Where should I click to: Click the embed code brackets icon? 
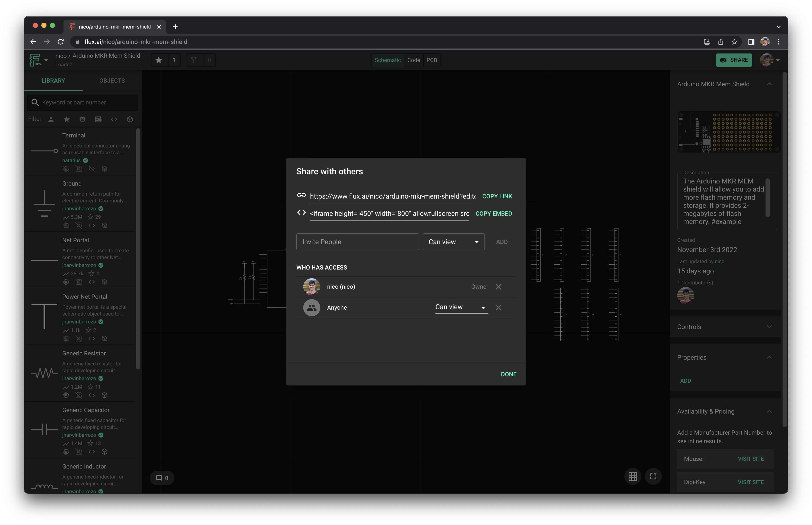pos(301,213)
